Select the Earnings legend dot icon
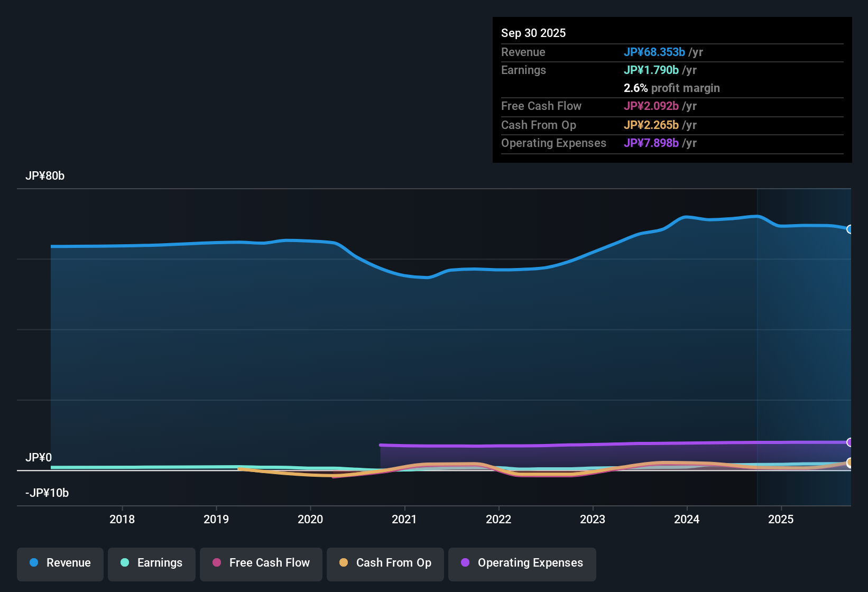Image resolution: width=868 pixels, height=592 pixels. (125, 563)
